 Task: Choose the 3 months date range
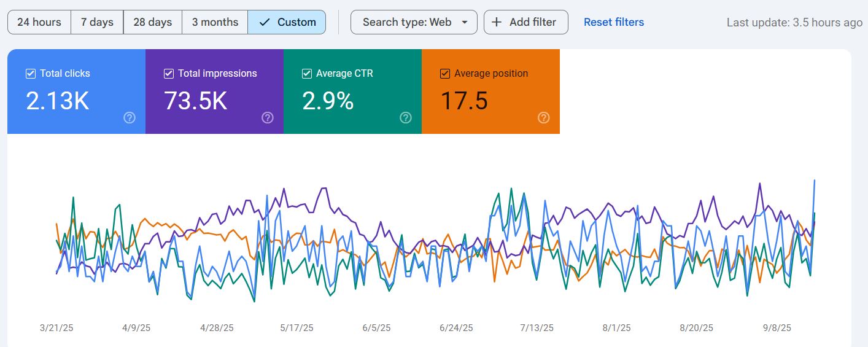215,22
